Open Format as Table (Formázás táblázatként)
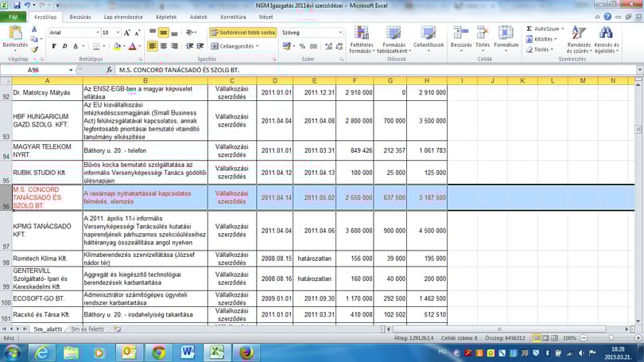This screenshot has width=644, height=362. (394, 40)
